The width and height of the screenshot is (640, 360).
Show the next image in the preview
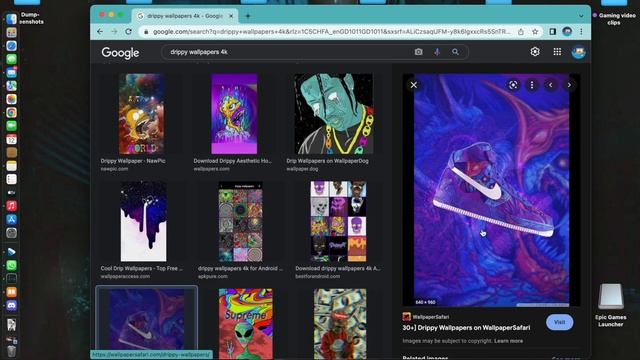(x=569, y=85)
